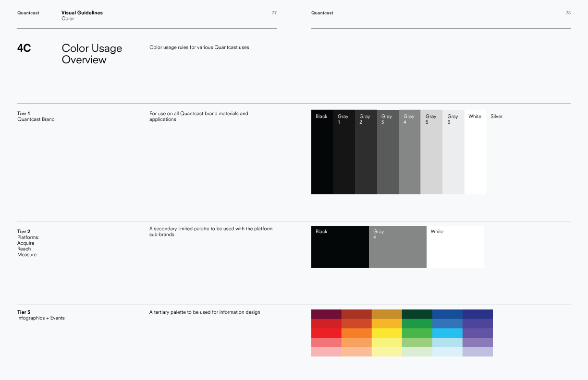This screenshot has width=588, height=380.
Task: Pick the bright yellow Tier 3 swatch
Action: coord(387,333)
